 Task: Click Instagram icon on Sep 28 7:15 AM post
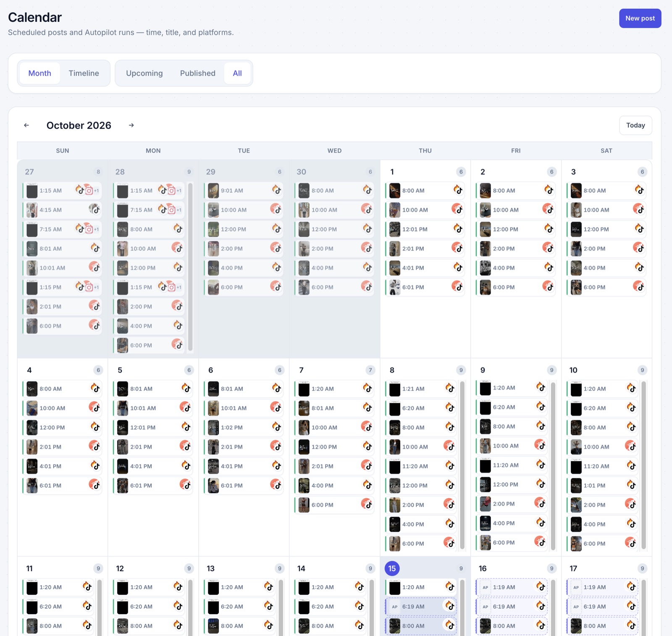(171, 210)
